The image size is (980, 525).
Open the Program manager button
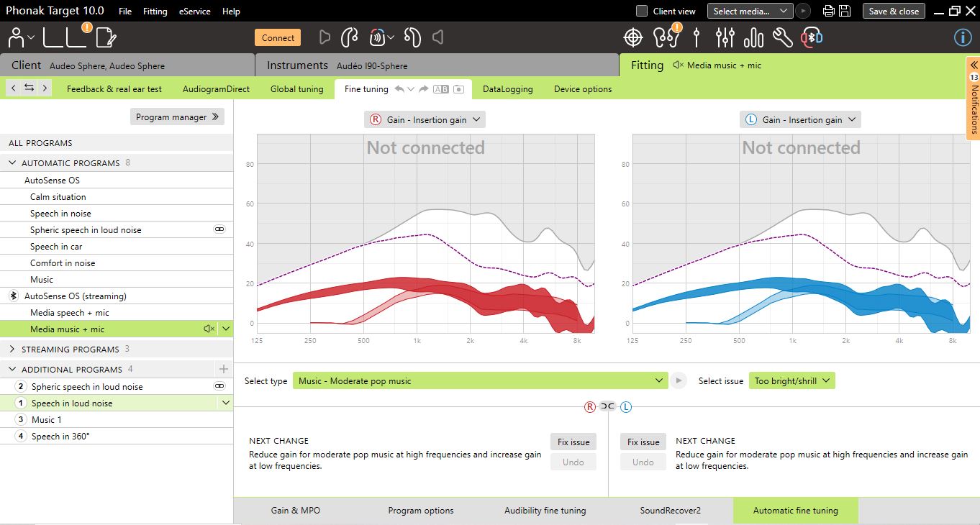pos(177,117)
